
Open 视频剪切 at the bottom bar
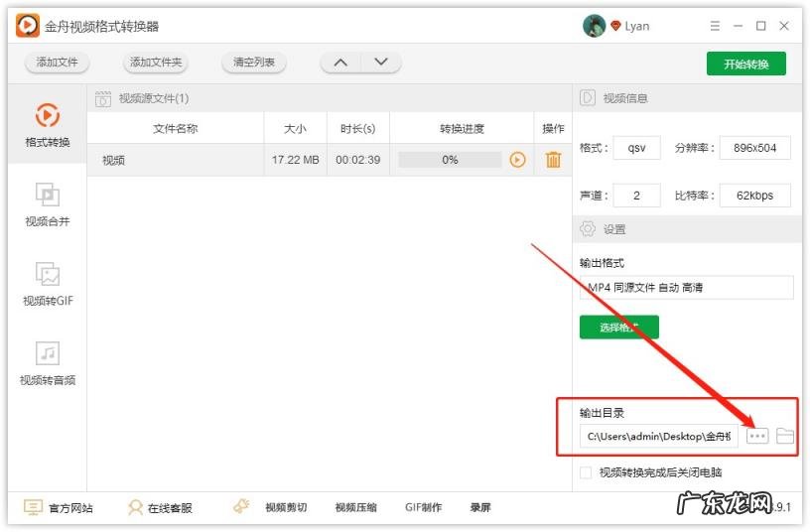tap(286, 508)
